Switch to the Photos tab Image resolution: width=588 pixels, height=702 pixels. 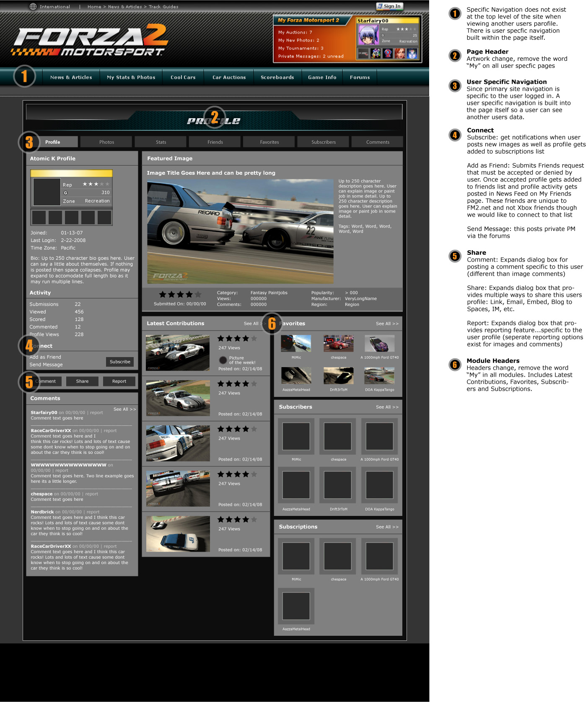106,142
